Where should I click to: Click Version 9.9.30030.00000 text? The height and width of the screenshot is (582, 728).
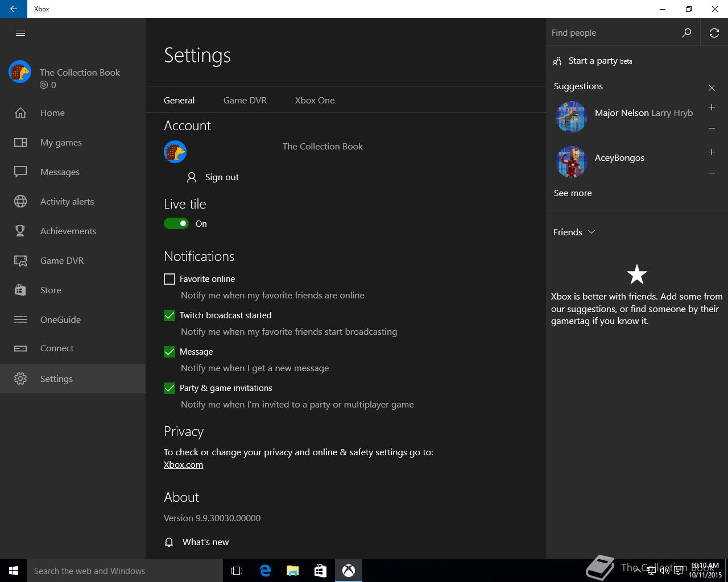click(212, 518)
